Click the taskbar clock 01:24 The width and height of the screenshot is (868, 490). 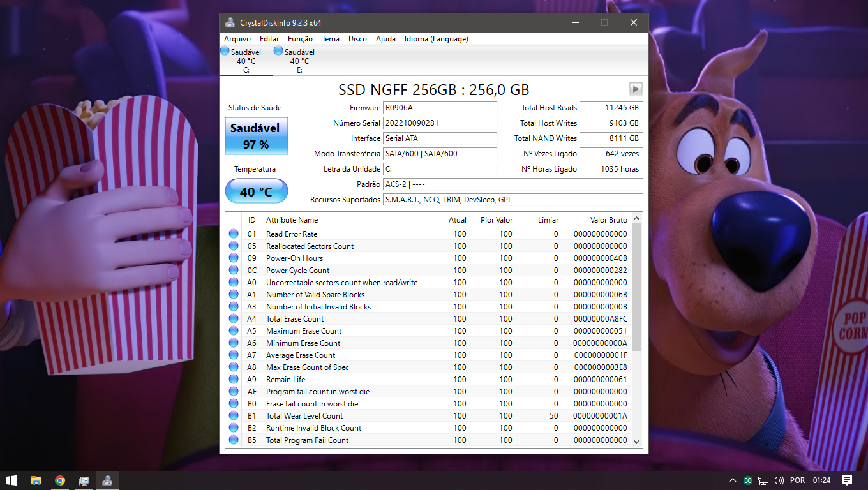821,480
